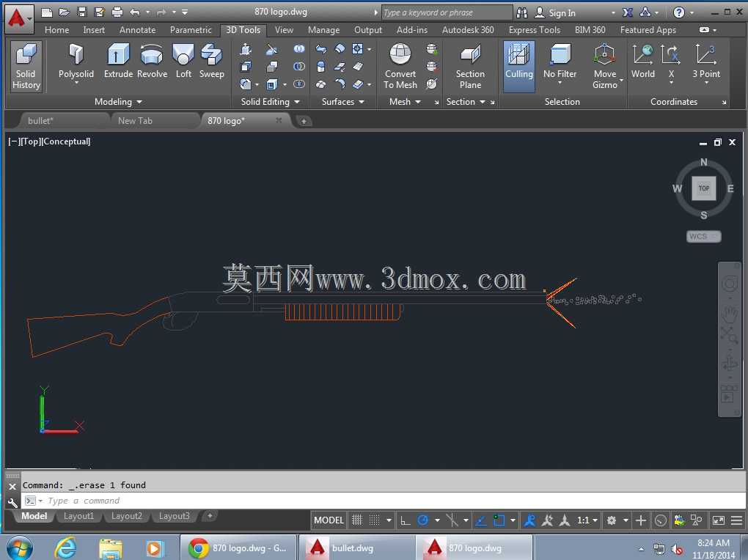The width and height of the screenshot is (748, 560).
Task: Select the Polysolid tool
Action: click(x=76, y=63)
